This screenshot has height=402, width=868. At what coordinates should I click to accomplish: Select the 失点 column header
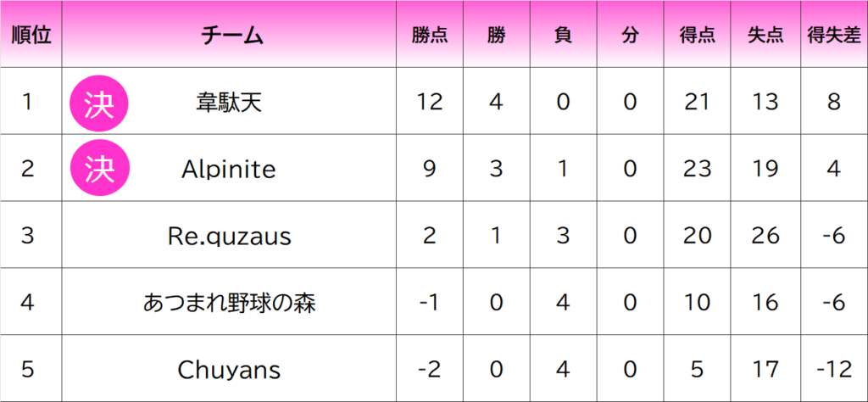click(765, 35)
